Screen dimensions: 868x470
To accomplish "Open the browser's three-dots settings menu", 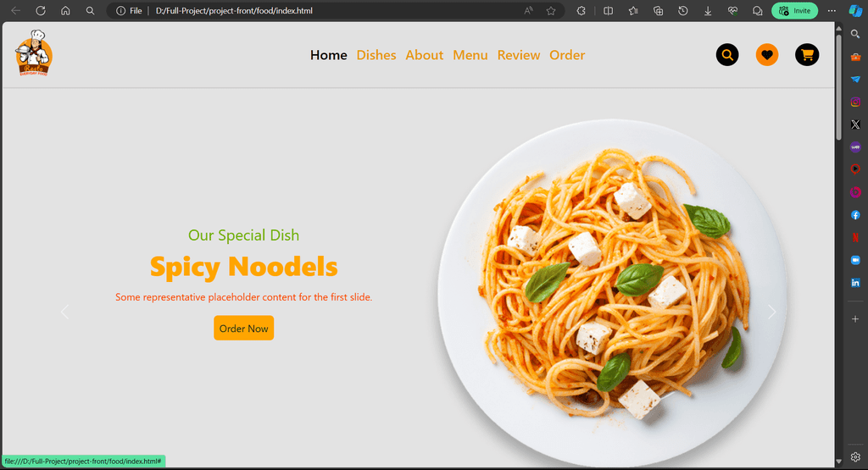I will (x=832, y=10).
